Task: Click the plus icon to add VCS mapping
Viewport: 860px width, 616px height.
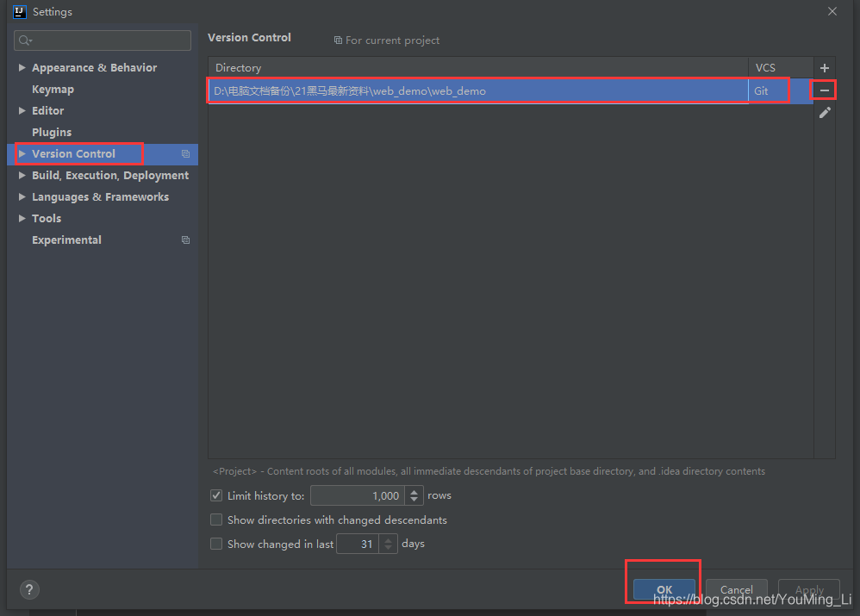Action: 825,68
